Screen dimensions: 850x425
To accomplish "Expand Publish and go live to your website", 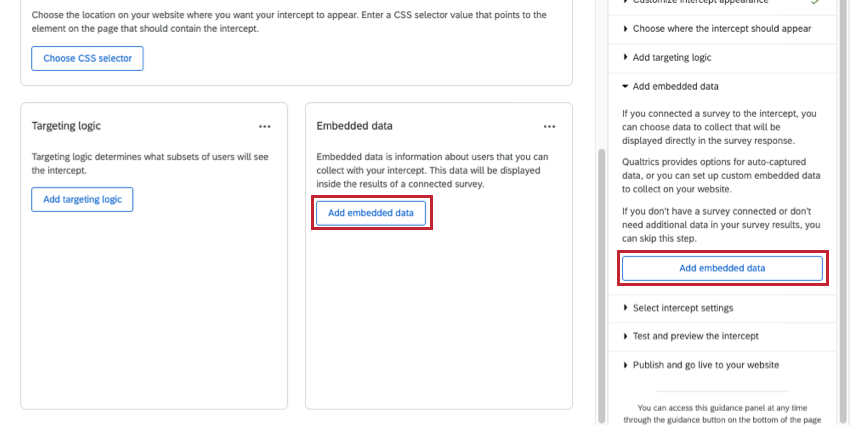I will 705,365.
